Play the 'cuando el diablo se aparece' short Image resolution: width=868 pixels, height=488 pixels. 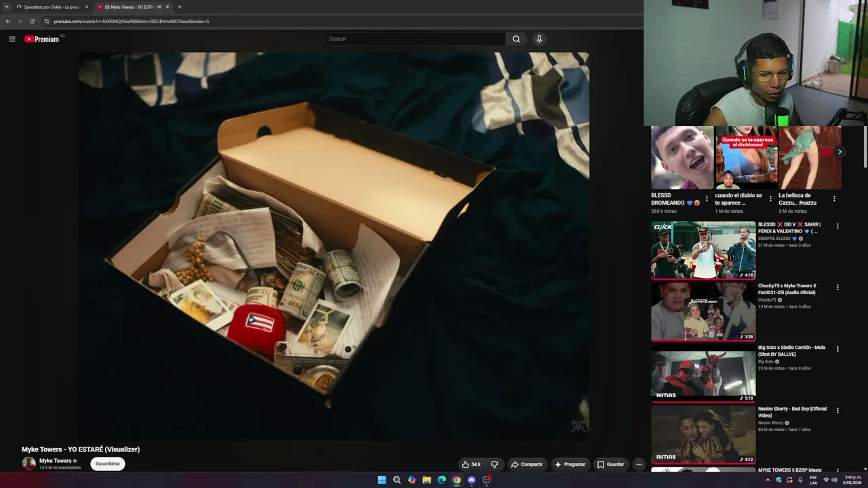tap(746, 157)
